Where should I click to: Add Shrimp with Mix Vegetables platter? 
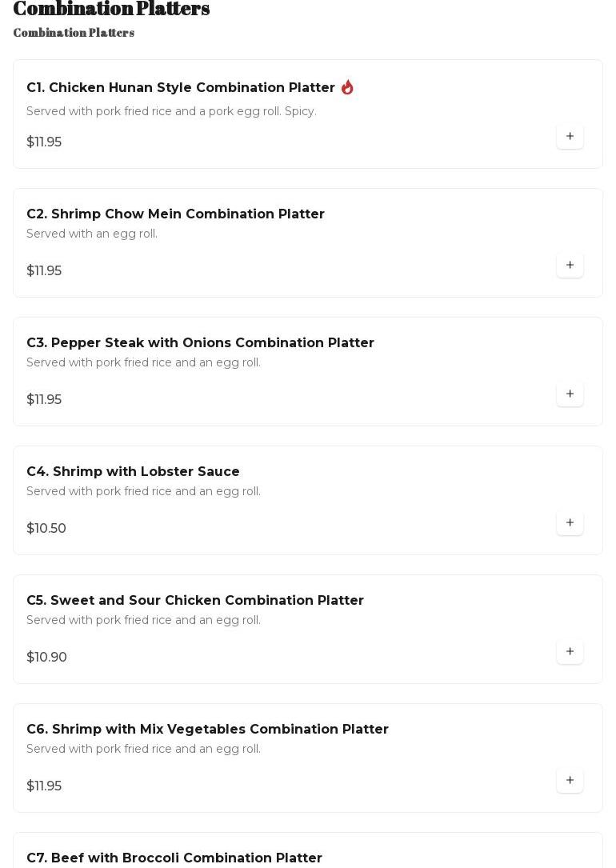(570, 780)
